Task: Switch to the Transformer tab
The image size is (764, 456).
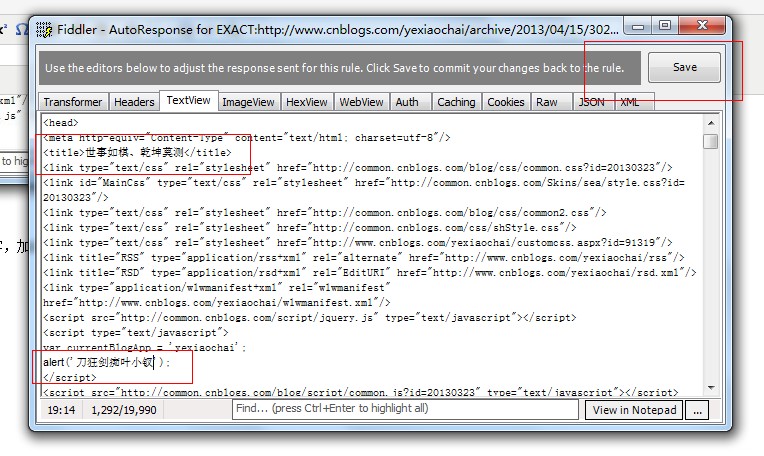Action: coord(73,102)
